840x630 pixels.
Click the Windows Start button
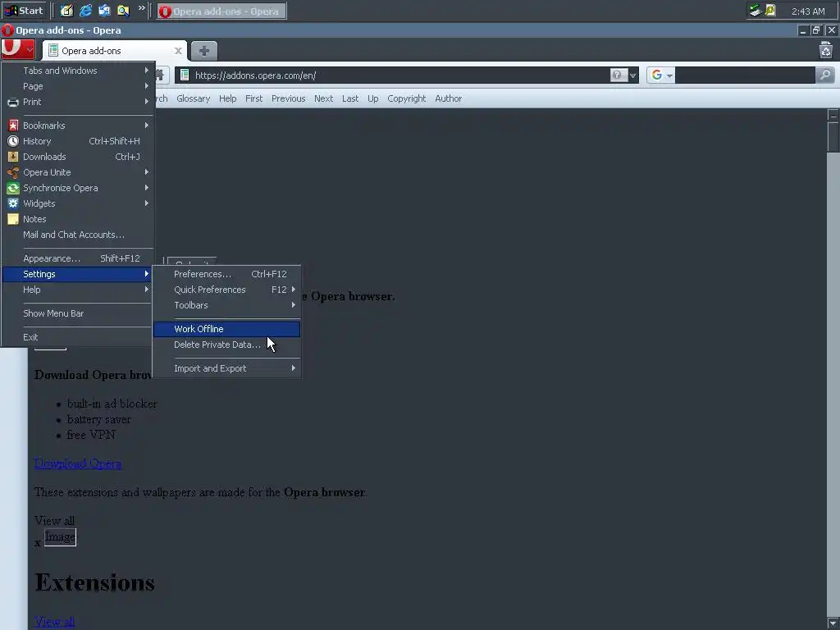(x=24, y=11)
